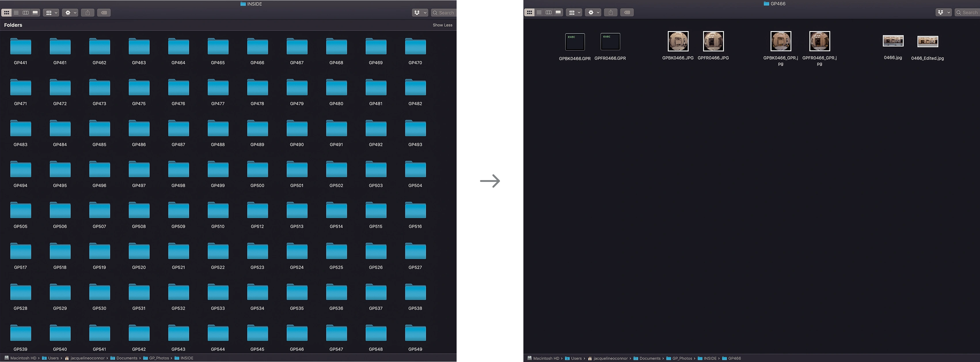
Task: Open Dropbox dropdown in INSIDE window
Action: (x=420, y=13)
